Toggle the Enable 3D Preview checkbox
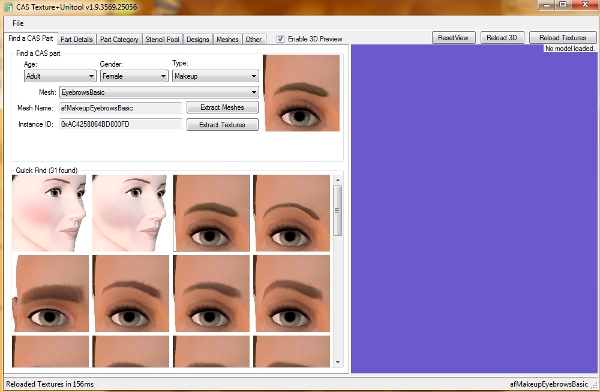Image resolution: width=600 pixels, height=392 pixels. [x=280, y=39]
